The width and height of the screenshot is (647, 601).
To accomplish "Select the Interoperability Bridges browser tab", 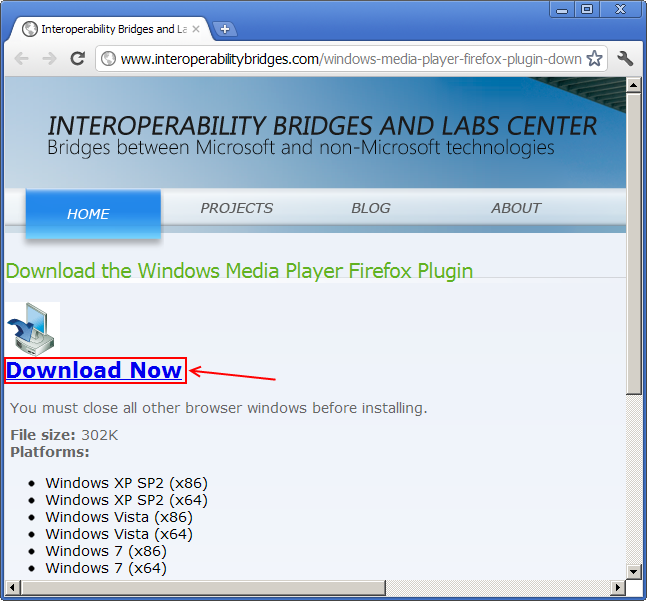I will [x=110, y=29].
